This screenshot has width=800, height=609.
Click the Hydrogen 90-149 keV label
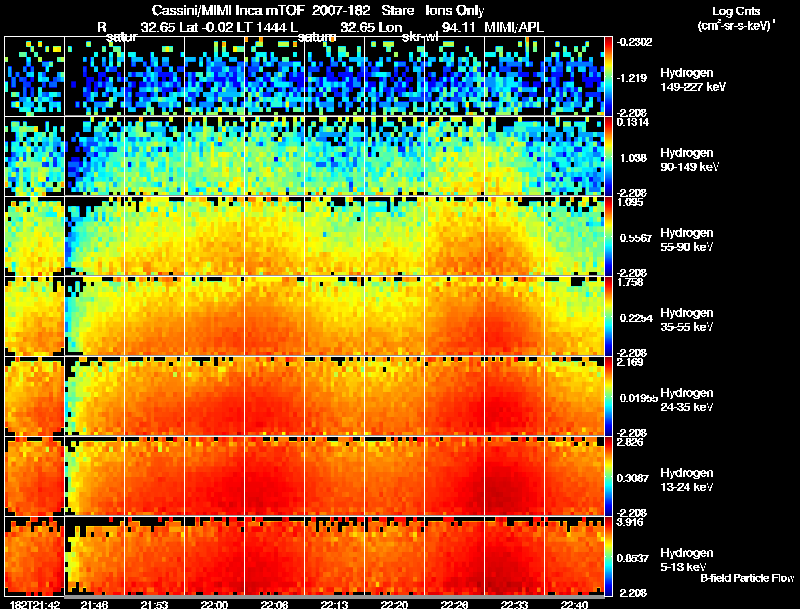[690, 160]
